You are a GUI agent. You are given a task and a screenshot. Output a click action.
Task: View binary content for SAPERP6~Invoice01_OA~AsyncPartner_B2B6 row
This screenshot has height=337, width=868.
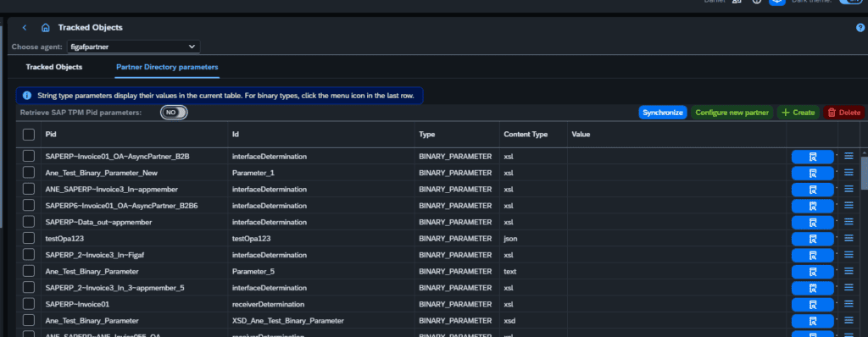(813, 207)
